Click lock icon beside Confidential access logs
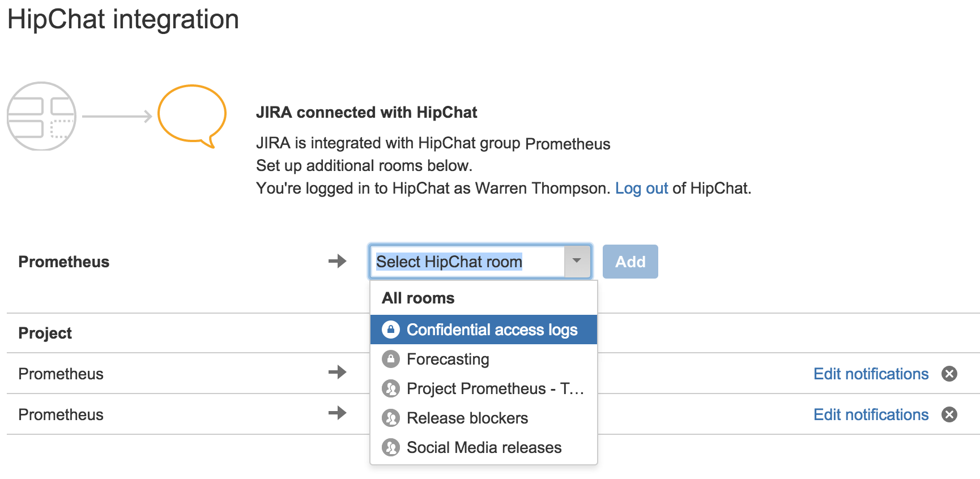The height and width of the screenshot is (479, 980). point(391,330)
